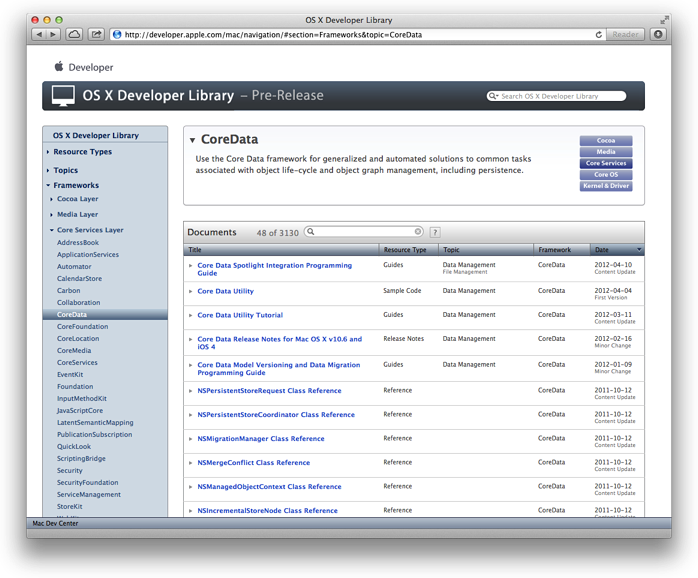Click the question mark help button
Image resolution: width=698 pixels, height=578 pixels.
click(435, 232)
